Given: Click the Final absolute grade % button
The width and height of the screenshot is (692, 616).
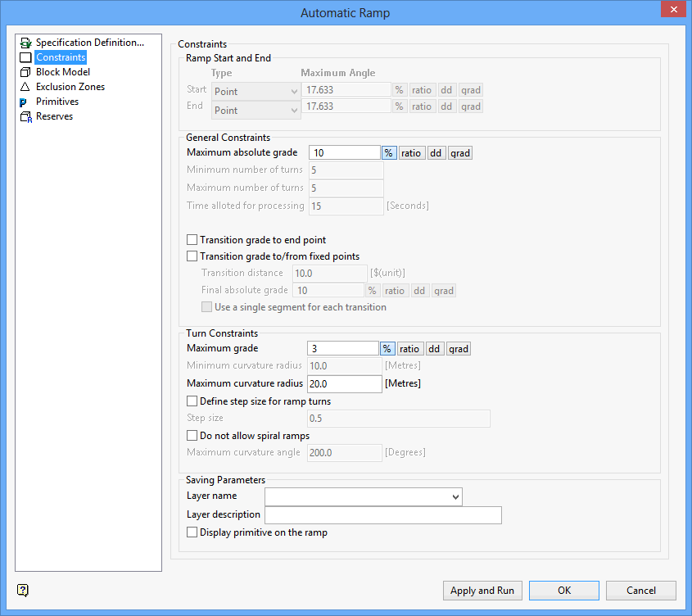Looking at the screenshot, I should (373, 291).
